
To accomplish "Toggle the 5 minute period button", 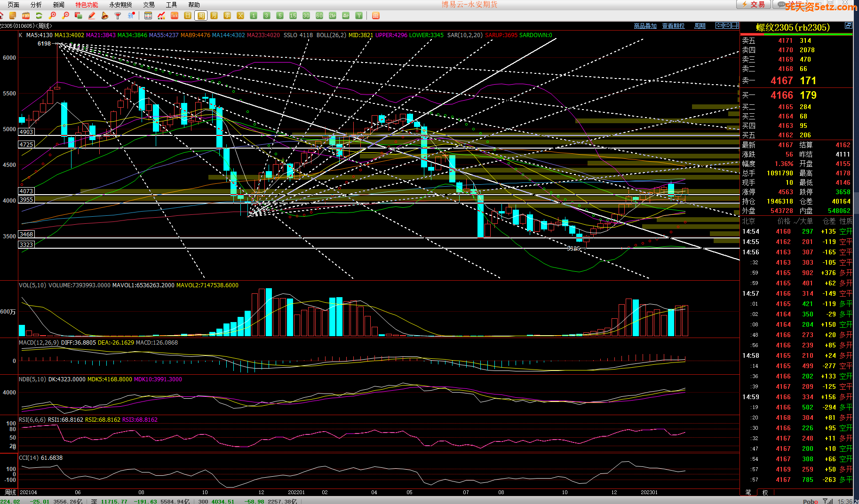I will click(280, 16).
